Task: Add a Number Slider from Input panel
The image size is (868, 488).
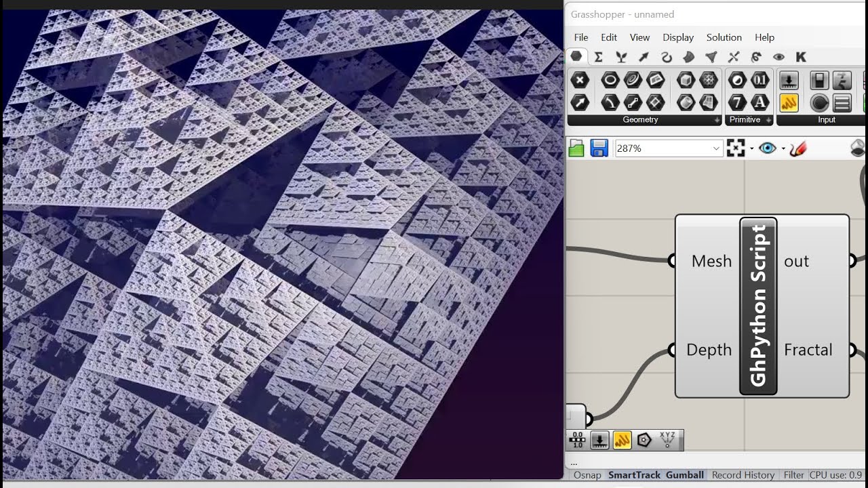Action: (789, 81)
